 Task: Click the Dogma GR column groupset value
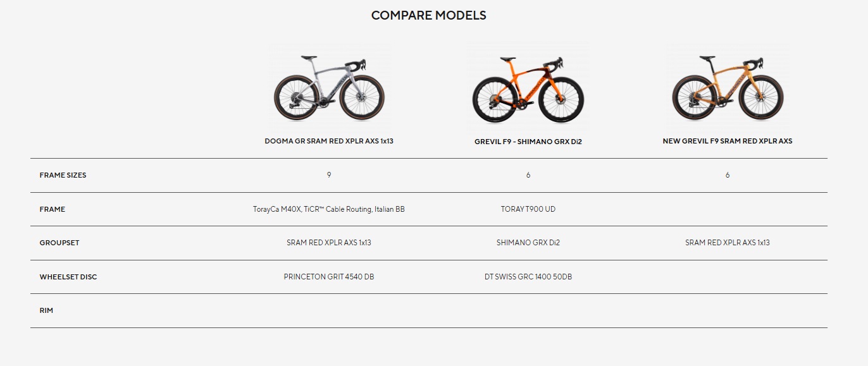coord(329,243)
